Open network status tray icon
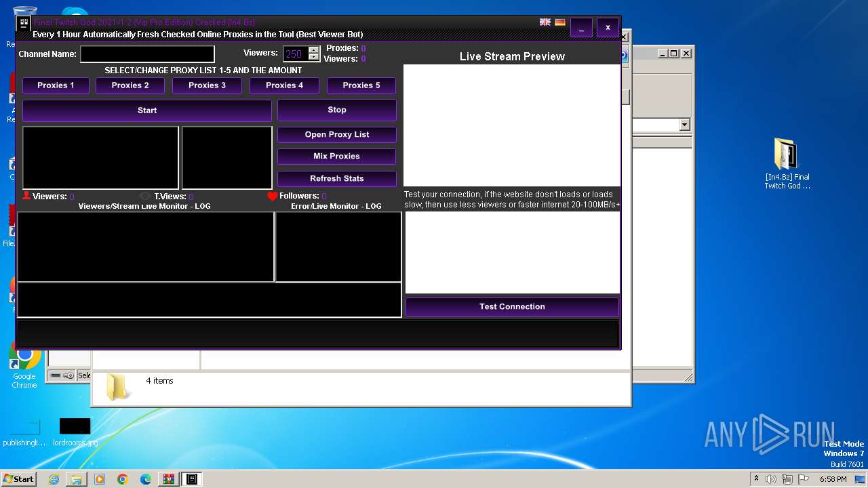This screenshot has height=488, width=868. pyautogui.click(x=787, y=479)
